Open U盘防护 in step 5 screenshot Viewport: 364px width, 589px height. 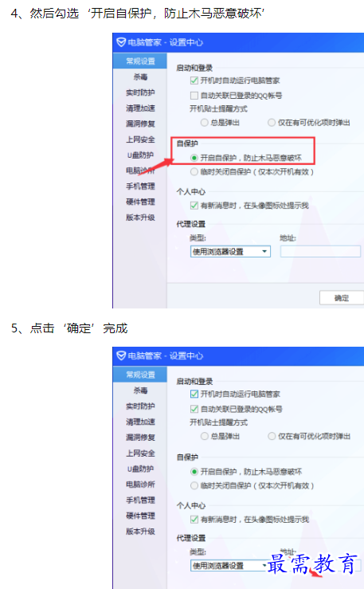tap(140, 469)
